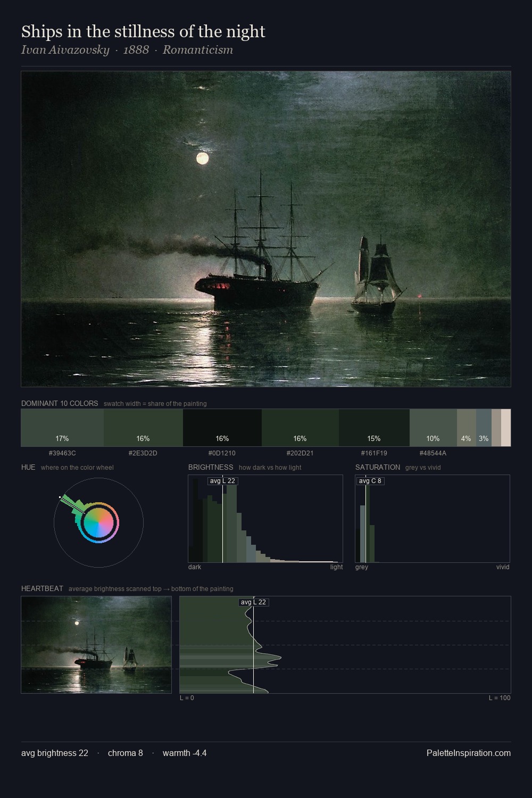Click the main painting image of ships
The height and width of the screenshot is (798, 532).
point(266,229)
